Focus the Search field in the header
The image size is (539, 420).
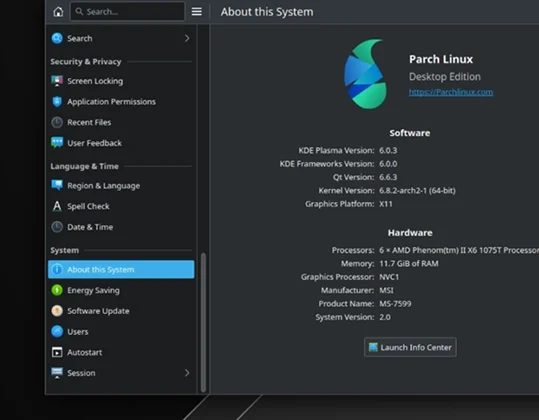click(x=128, y=12)
